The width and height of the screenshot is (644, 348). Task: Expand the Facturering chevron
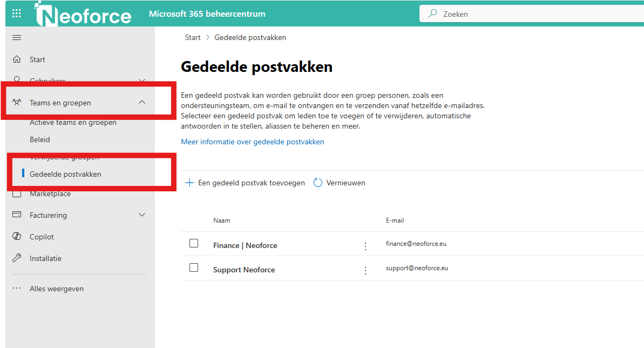(x=142, y=215)
